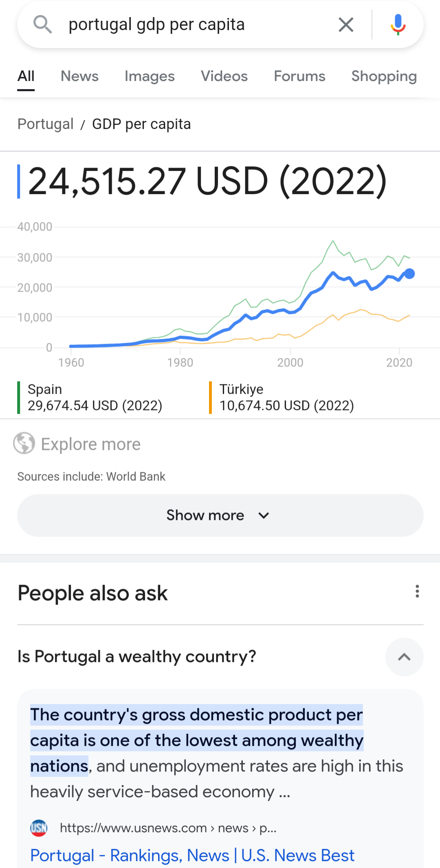The width and height of the screenshot is (440, 868).
Task: Click Explore more link
Action: 90,444
